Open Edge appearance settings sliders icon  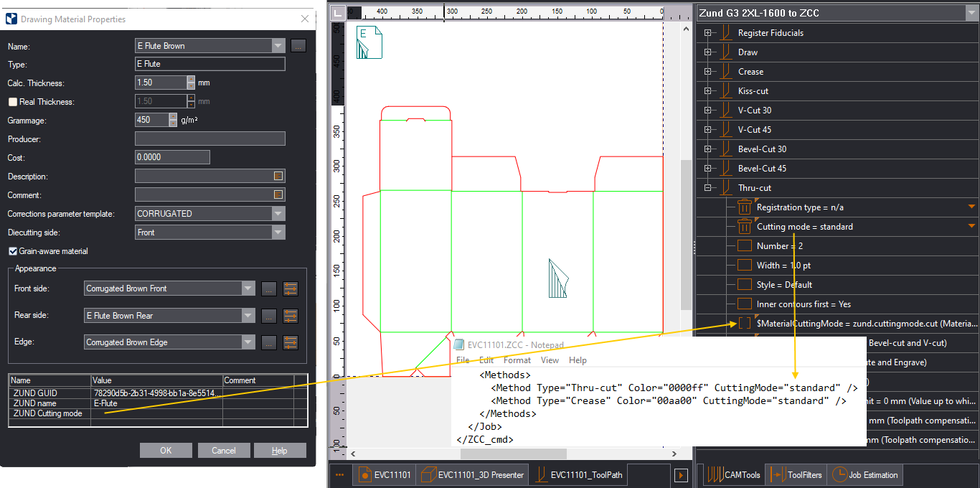coord(291,342)
